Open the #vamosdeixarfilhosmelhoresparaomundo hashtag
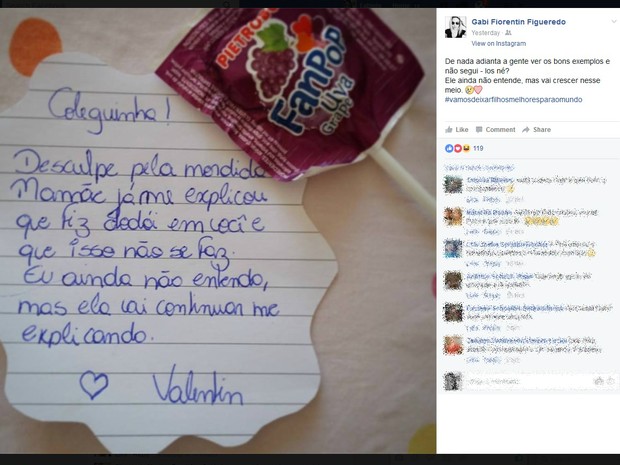 513,100
